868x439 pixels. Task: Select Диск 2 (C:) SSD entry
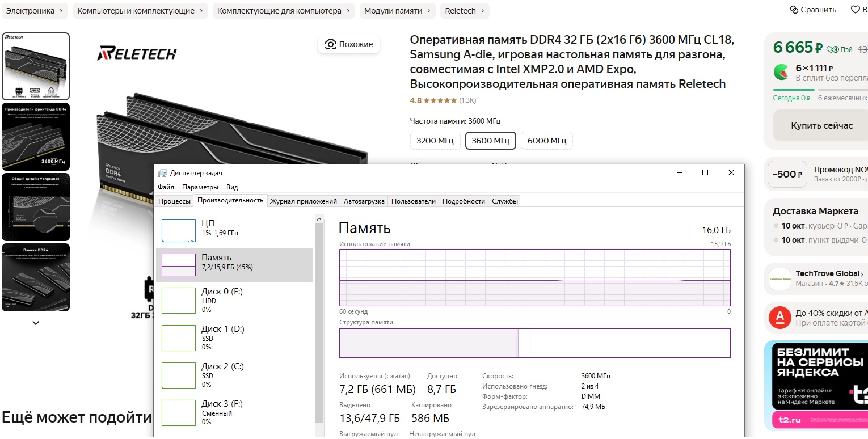coord(234,375)
